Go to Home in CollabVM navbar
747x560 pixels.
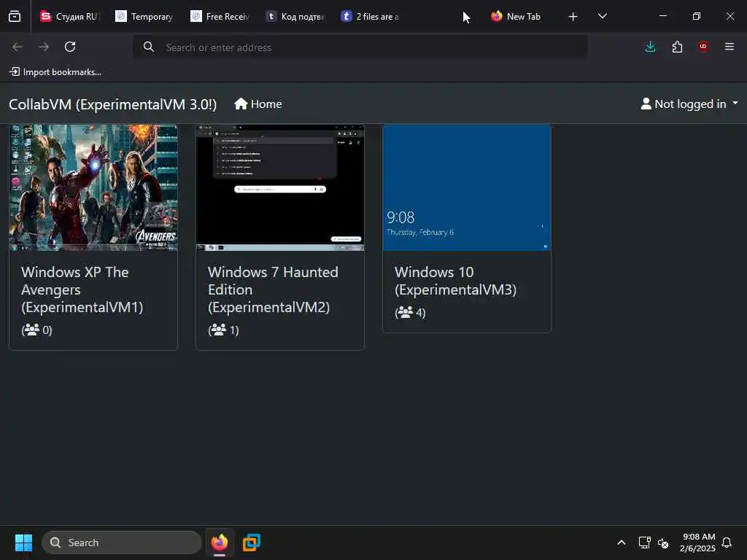tap(258, 104)
